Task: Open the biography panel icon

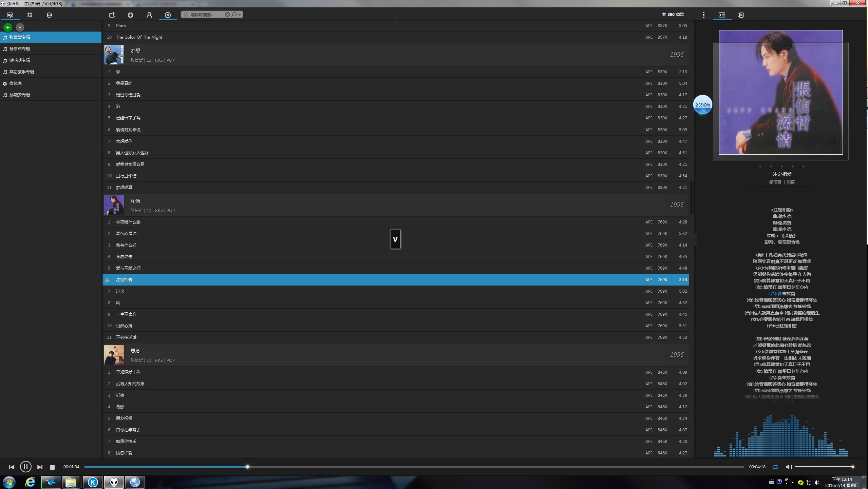Action: pos(741,15)
